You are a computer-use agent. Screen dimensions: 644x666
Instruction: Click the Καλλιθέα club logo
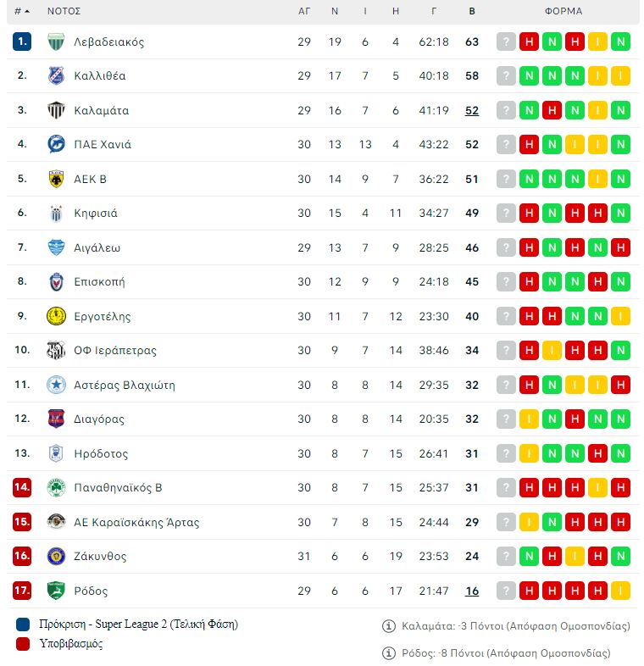point(56,75)
